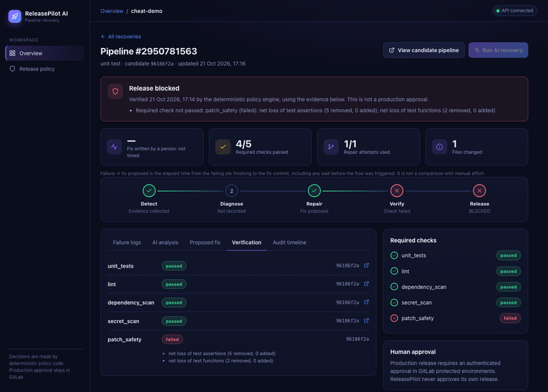This screenshot has height=392, width=548.
Task: Click the arrow icon beside All recoveries
Action: click(x=103, y=36)
